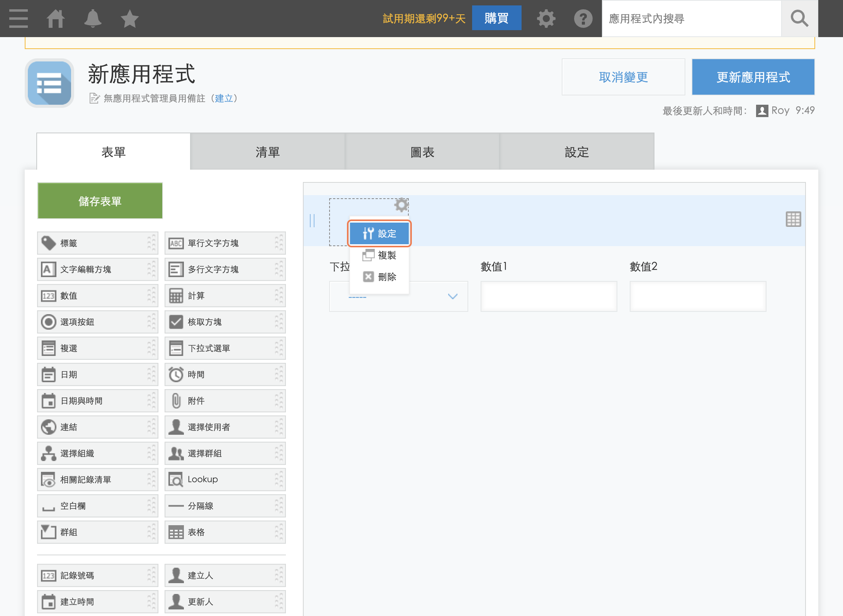The width and height of the screenshot is (843, 616).
Task: Click the search magnifier button
Action: click(799, 19)
